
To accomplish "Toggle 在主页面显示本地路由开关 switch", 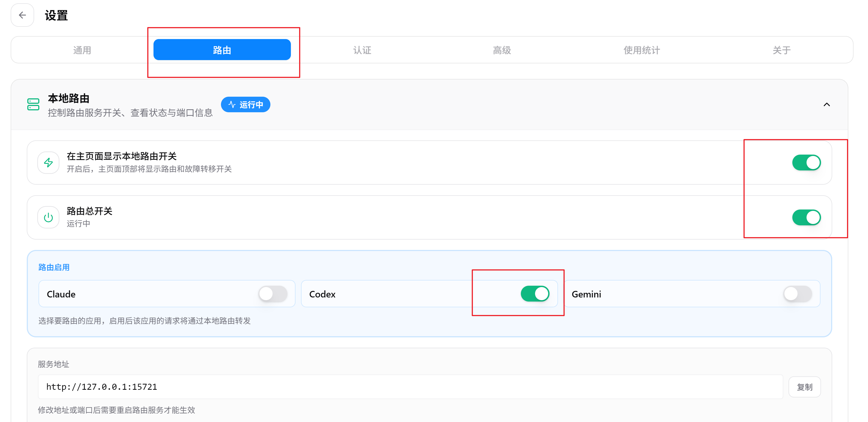I will pyautogui.click(x=806, y=163).
